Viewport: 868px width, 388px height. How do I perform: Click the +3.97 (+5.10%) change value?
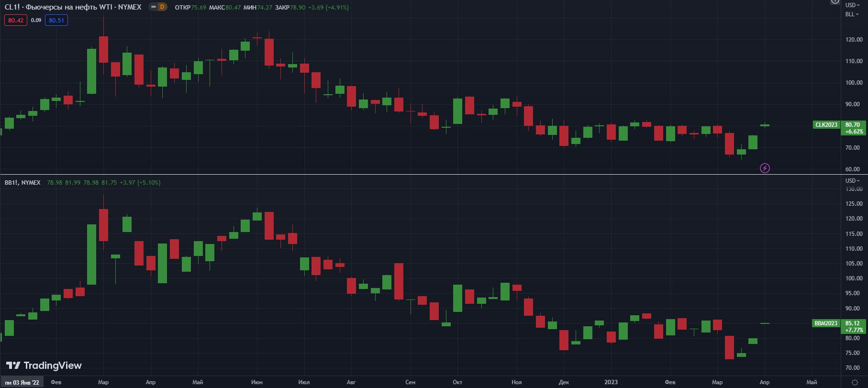[x=140, y=183]
